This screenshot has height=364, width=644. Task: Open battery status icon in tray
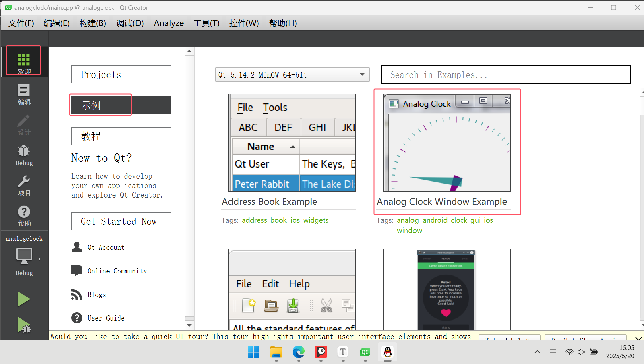(594, 352)
